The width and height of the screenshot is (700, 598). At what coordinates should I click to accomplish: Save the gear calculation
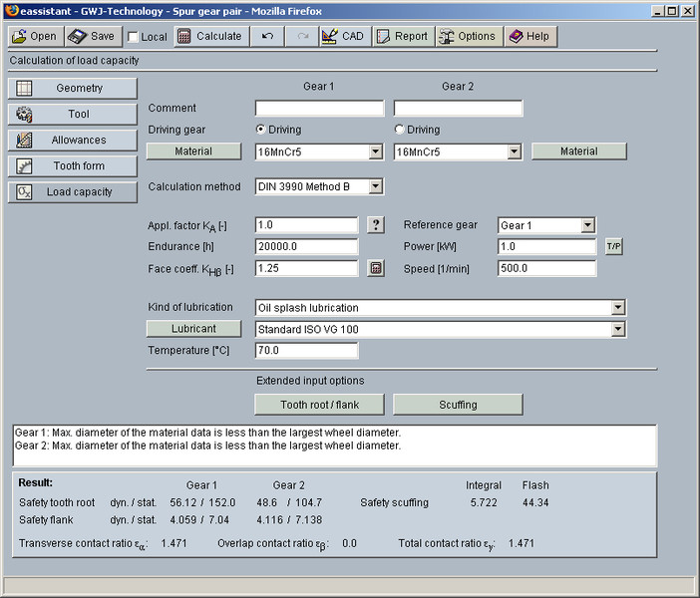coord(93,36)
